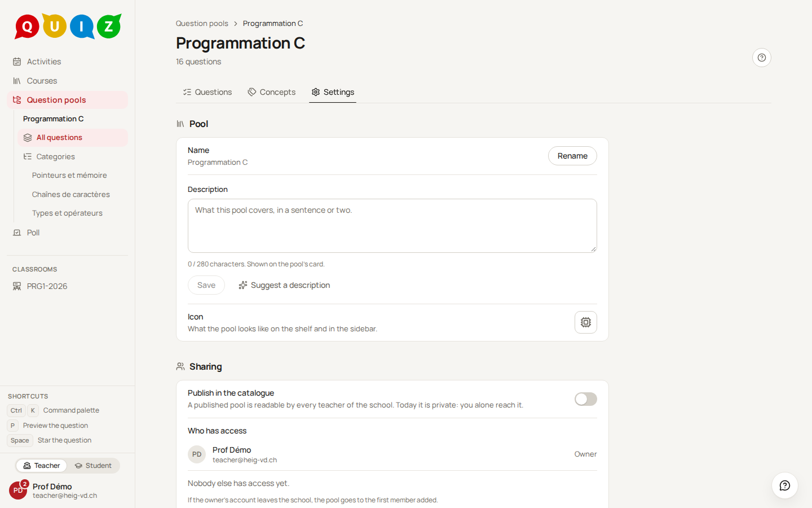The height and width of the screenshot is (508, 812).
Task: Click the Preview the question shortcut hint
Action: pyautogui.click(x=47, y=426)
